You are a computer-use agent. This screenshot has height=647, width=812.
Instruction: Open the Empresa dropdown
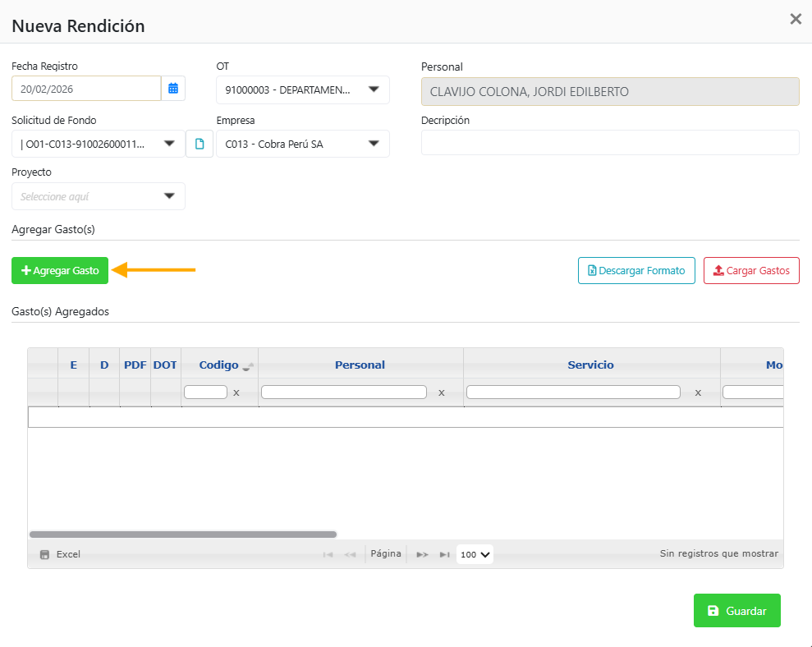[374, 144]
